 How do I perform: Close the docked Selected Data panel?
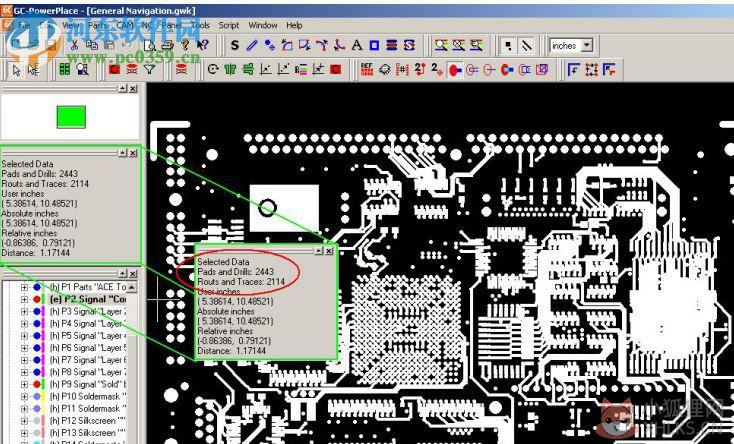coord(133,153)
